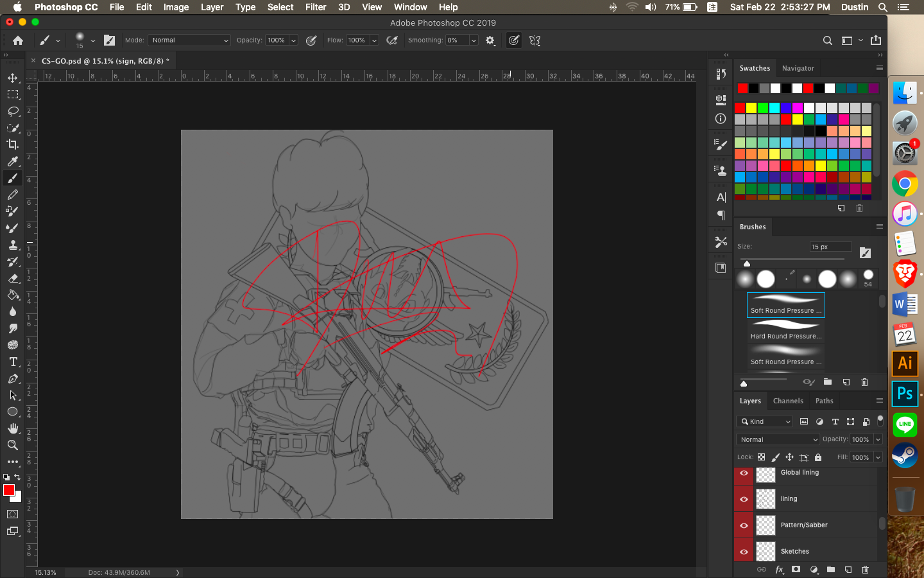Expand the Smoothing value dropdown
Viewport: 924px width, 578px height.
[x=474, y=40]
